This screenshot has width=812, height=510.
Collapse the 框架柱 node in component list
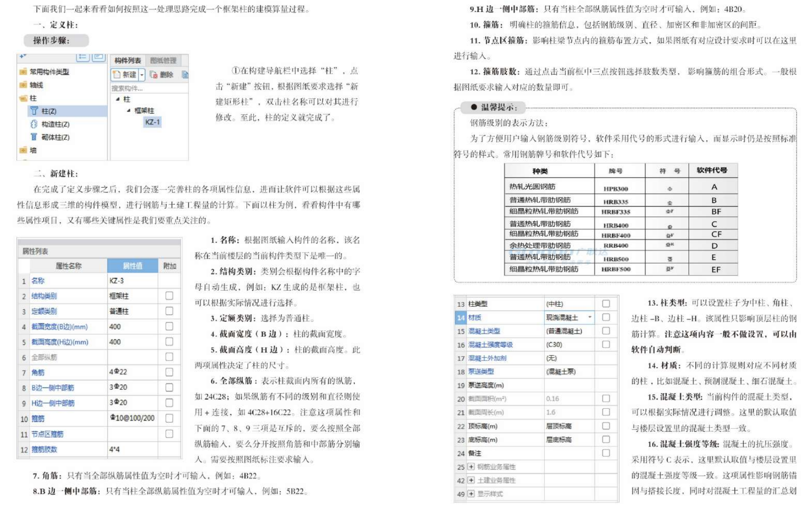pos(129,111)
